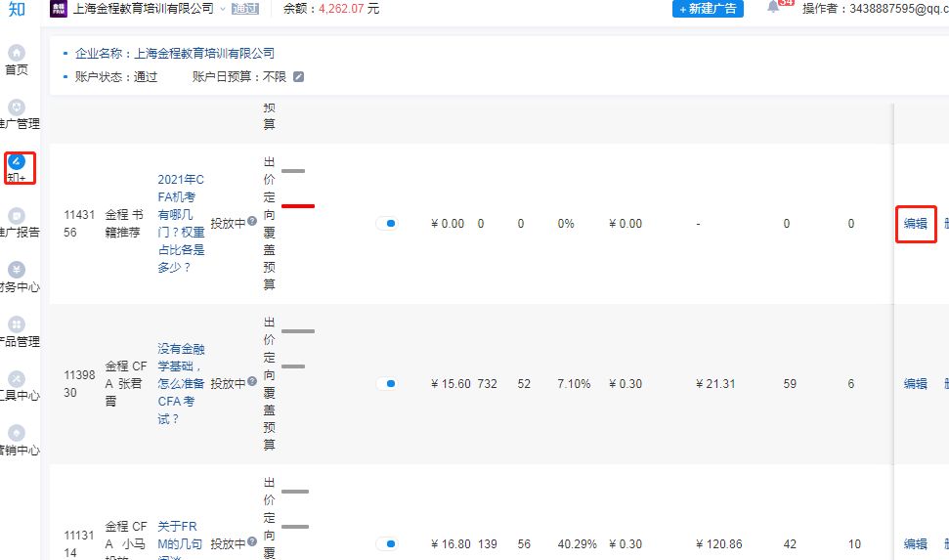Click help icon next to 投放中 in row 1143156

click(x=252, y=221)
